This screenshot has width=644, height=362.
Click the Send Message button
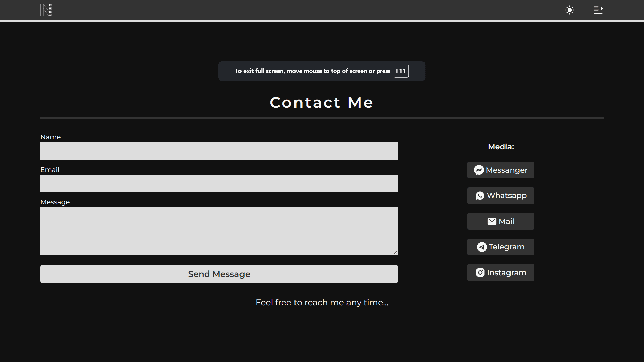click(x=219, y=274)
